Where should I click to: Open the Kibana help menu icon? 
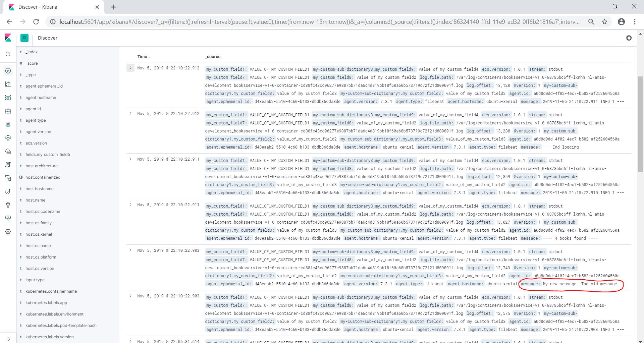click(x=629, y=38)
